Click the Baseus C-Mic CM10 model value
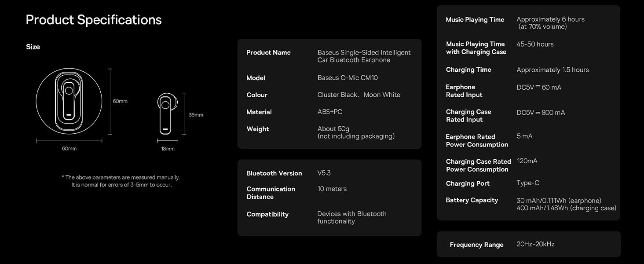The height and width of the screenshot is (264, 644). click(x=348, y=78)
